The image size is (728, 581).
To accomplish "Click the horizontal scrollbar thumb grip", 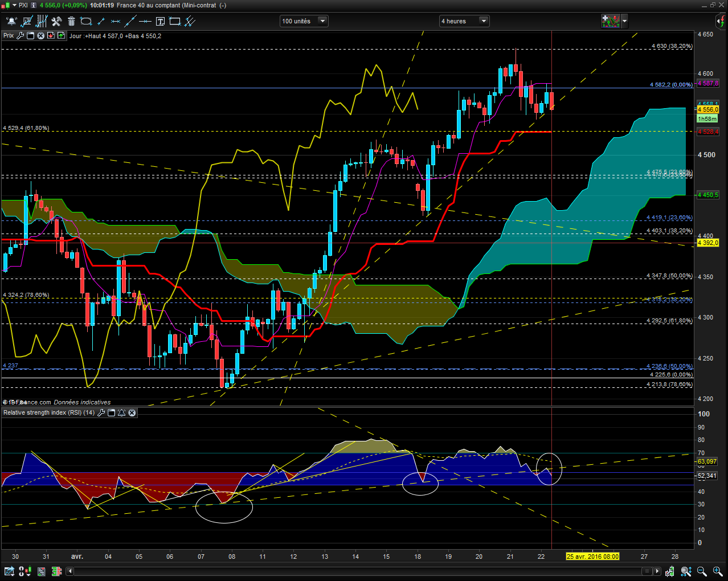I will point(647,571).
